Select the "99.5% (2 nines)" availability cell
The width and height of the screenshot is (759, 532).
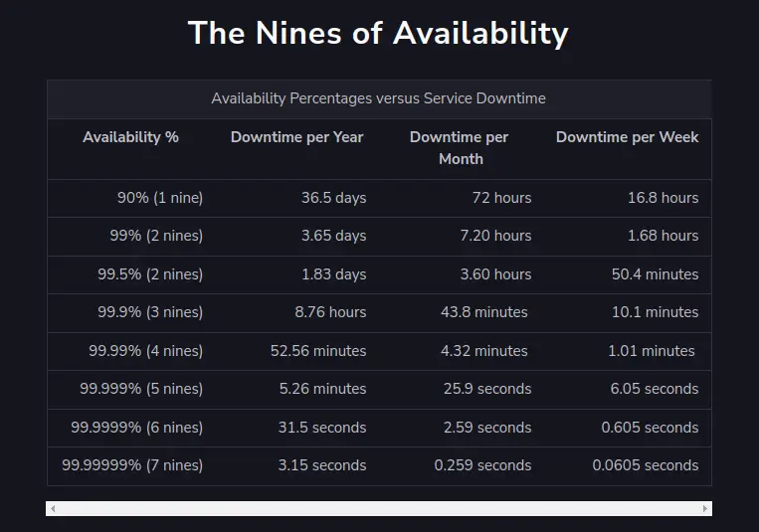[149, 274]
